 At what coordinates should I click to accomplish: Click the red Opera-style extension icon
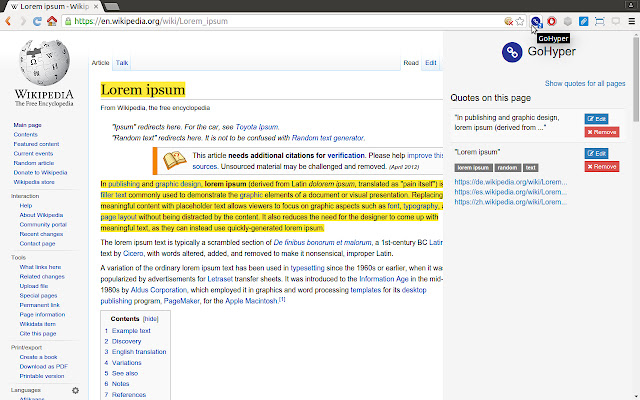(x=551, y=20)
